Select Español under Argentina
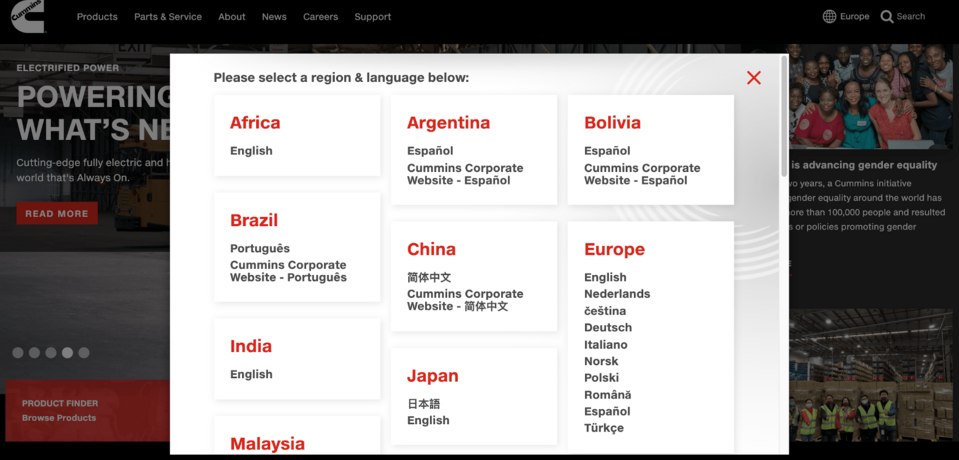Image resolution: width=959 pixels, height=460 pixels. click(430, 150)
